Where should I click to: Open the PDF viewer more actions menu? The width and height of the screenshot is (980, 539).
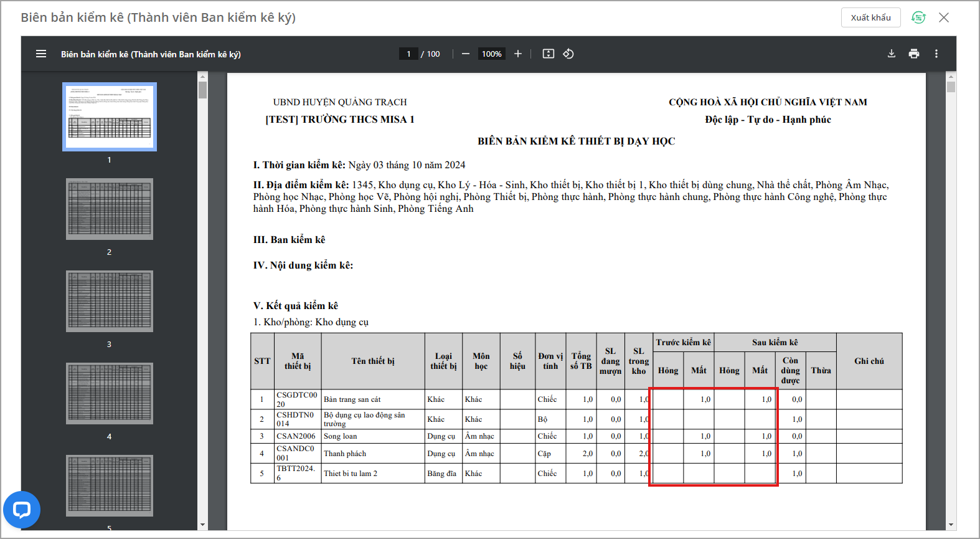936,54
